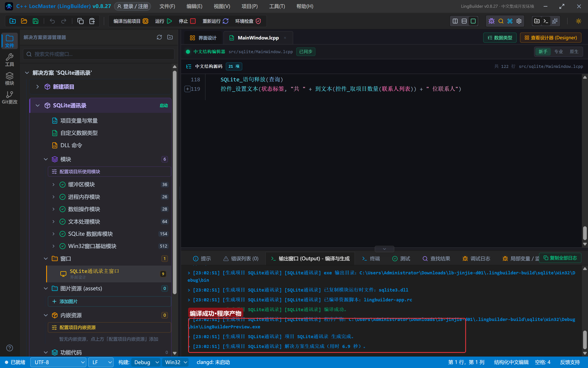Screen dimensions: 588x368
Task: Open the debug bug icon
Action: [491, 21]
